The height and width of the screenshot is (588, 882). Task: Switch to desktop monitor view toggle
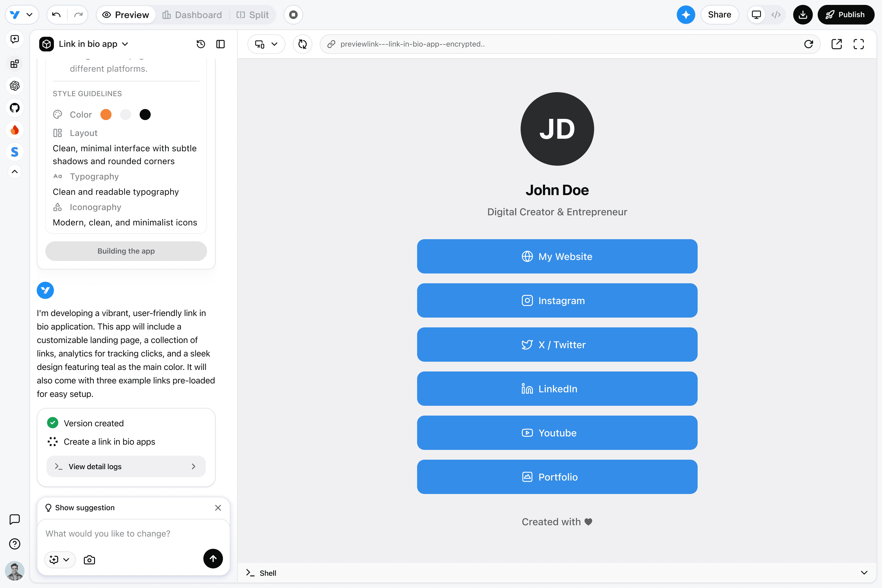click(x=756, y=15)
